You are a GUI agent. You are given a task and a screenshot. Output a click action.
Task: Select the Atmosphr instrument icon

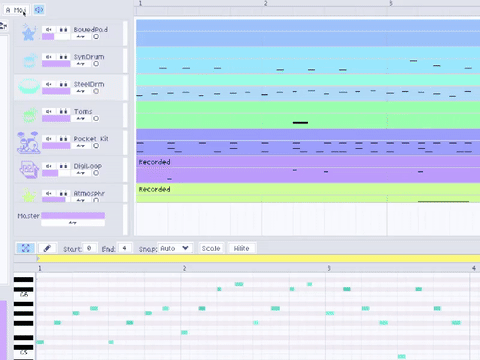[x=29, y=195]
